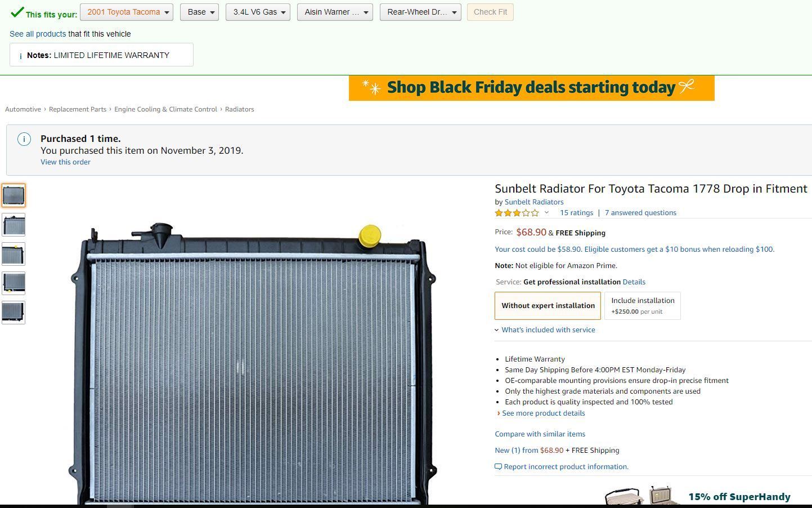The height and width of the screenshot is (508, 812).
Task: Go to Engine Cooling & Climate Control breadcrumb
Action: [165, 109]
